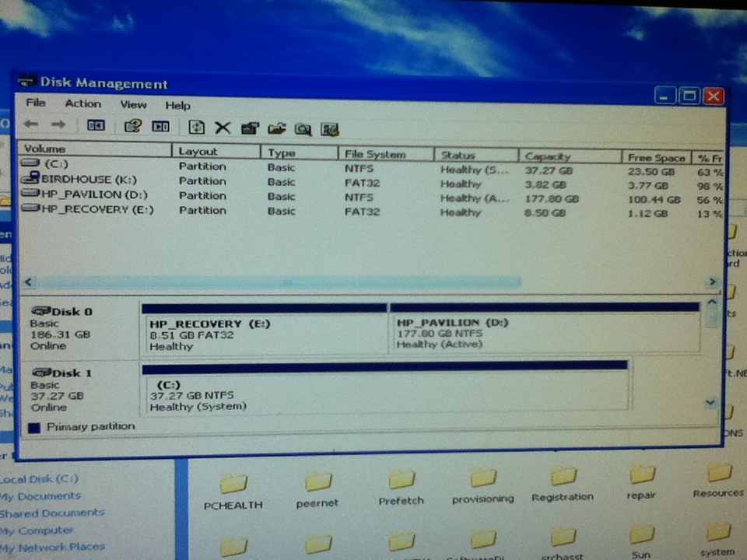Click the 100.44 GB free space cell
747x560 pixels.
coord(654,200)
